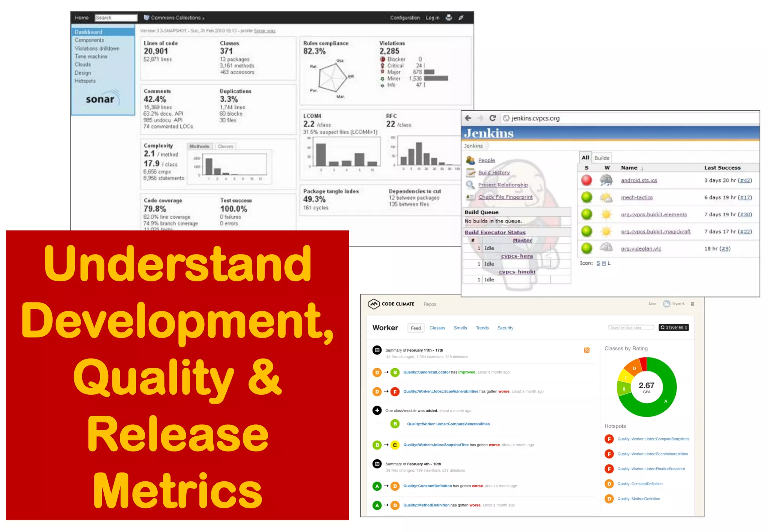The width and height of the screenshot is (769, 532).
Task: Open the Security tab in Code Climate
Action: click(505, 328)
